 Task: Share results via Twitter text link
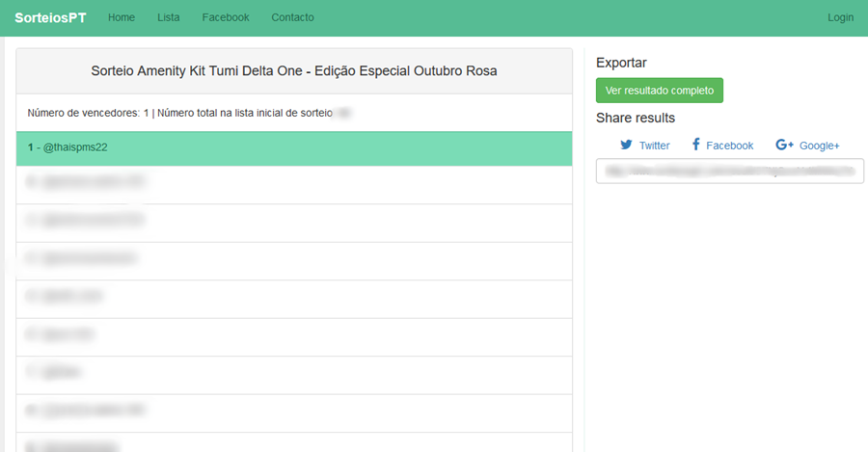pyautogui.click(x=654, y=146)
